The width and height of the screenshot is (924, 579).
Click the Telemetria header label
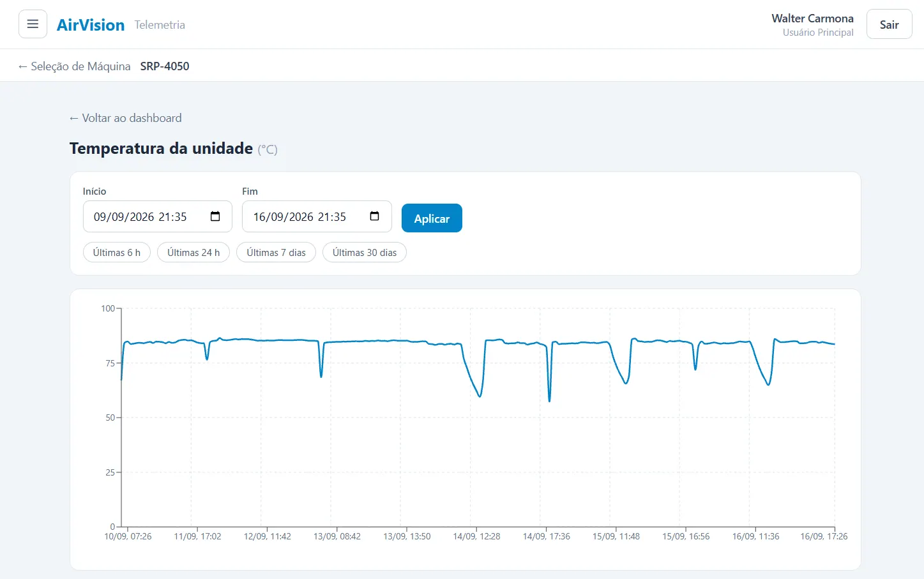pos(160,25)
